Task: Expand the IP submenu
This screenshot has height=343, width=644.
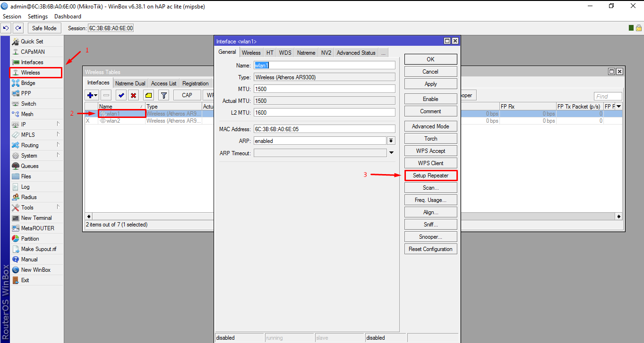Action: [59, 125]
